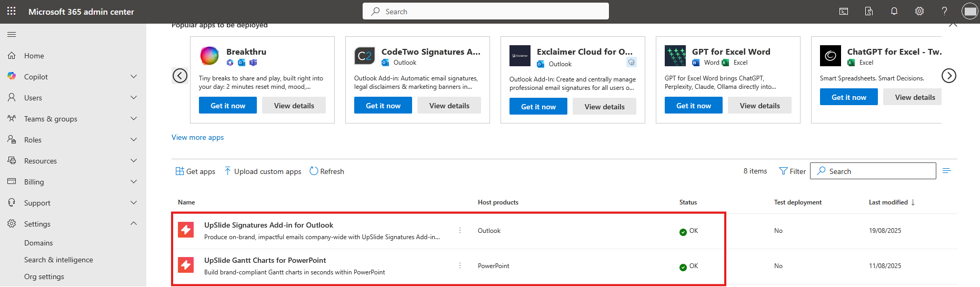The width and height of the screenshot is (980, 287).
Task: Click UpSlide Gantt Charts app icon
Action: pos(186,265)
